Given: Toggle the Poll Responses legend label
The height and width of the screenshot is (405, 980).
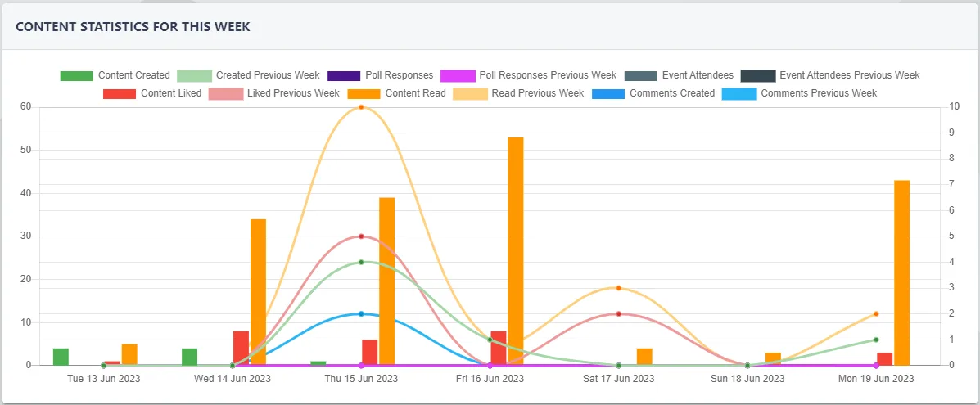Looking at the screenshot, I should tap(400, 75).
